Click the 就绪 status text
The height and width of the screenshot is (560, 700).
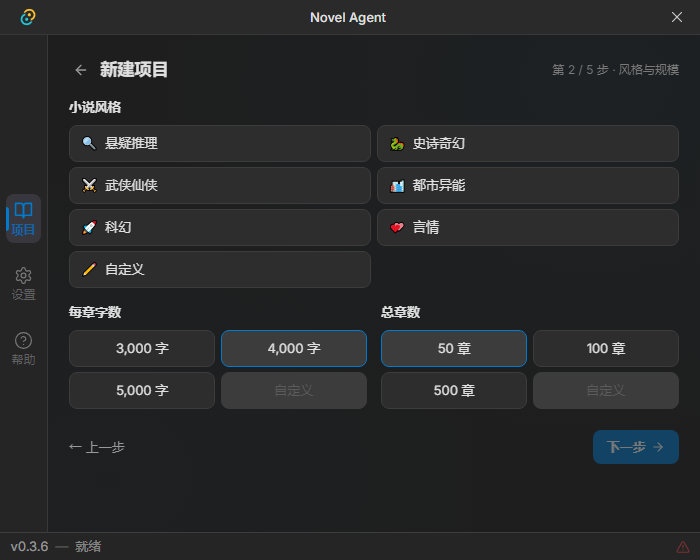[88, 547]
